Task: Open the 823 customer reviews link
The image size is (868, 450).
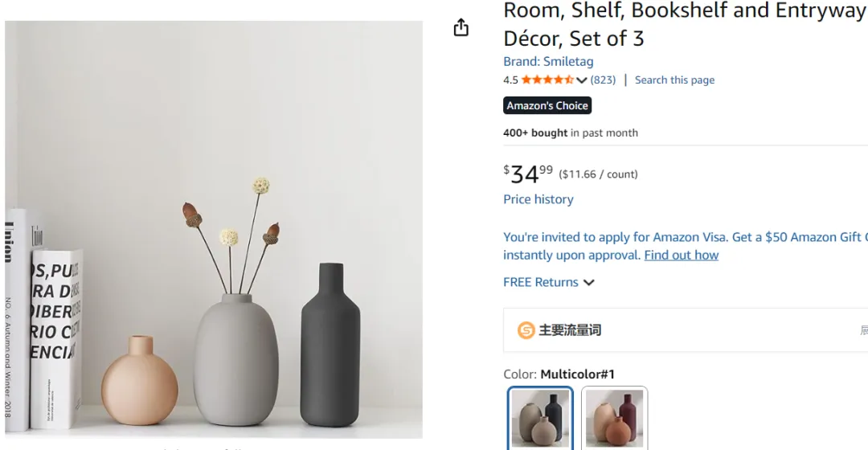Action: coord(603,80)
